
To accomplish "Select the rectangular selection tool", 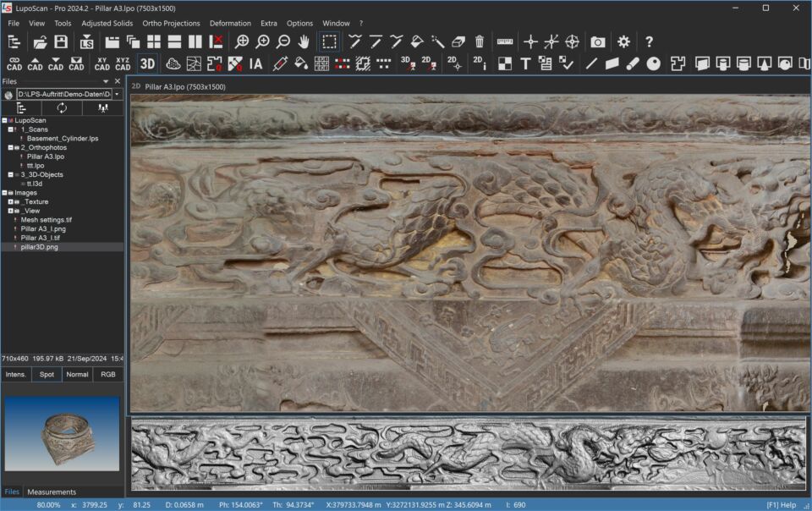I will click(329, 41).
